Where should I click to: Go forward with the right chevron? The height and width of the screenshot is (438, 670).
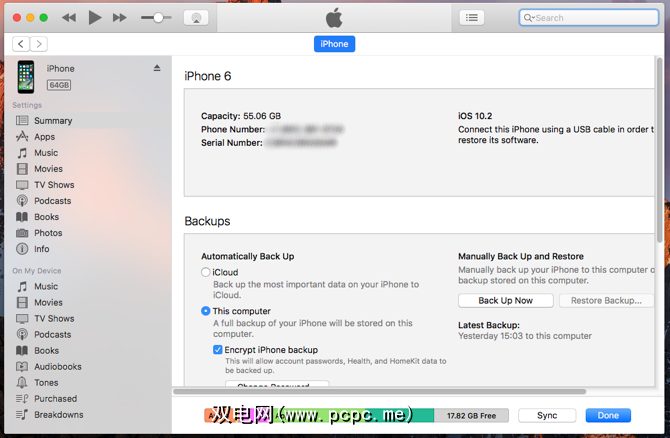pos(39,44)
